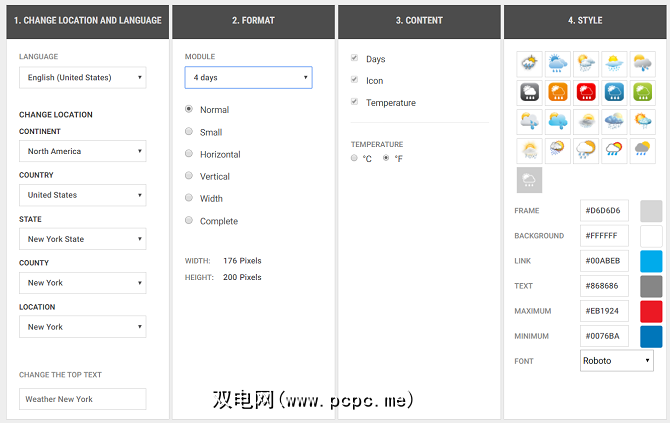
Task: Select the Complete format option
Action: click(189, 220)
